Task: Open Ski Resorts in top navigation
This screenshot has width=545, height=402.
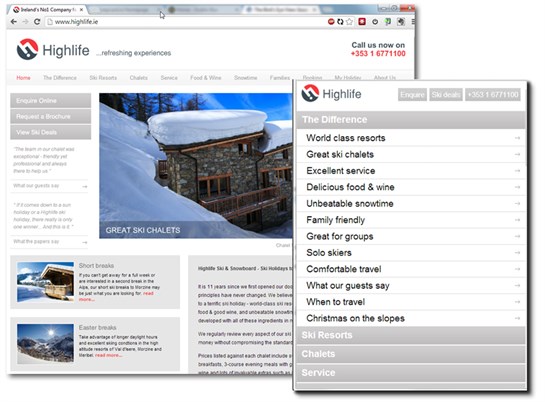Action: click(103, 77)
